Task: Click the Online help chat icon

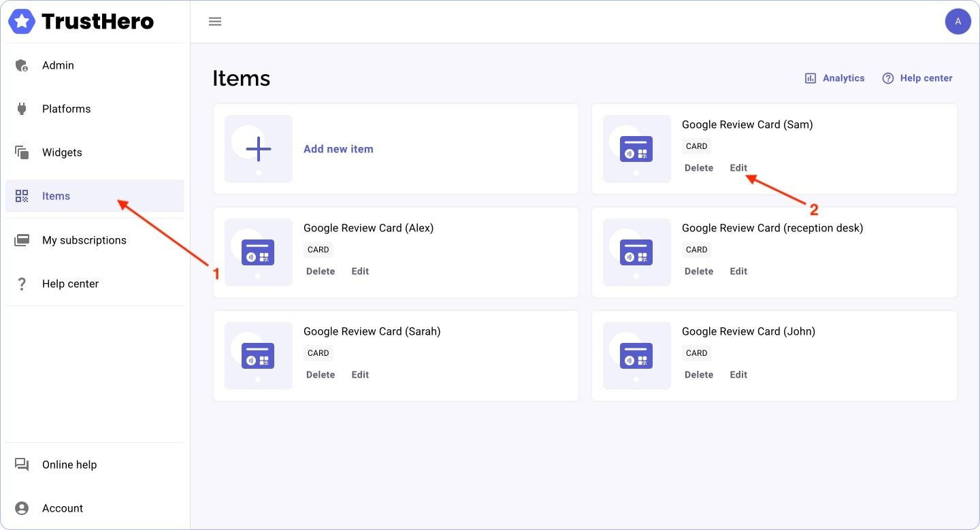Action: tap(22, 465)
